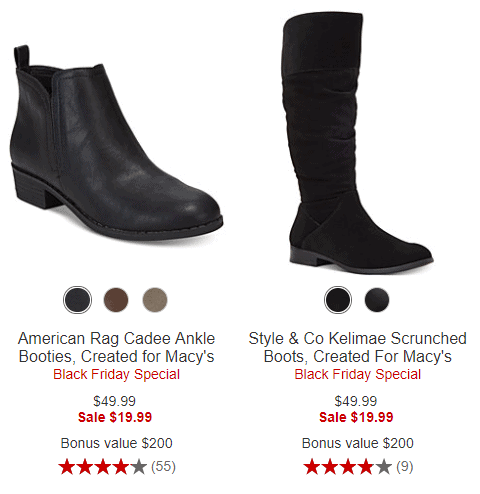Click Black Friday Special under Cadee booties

click(117, 374)
